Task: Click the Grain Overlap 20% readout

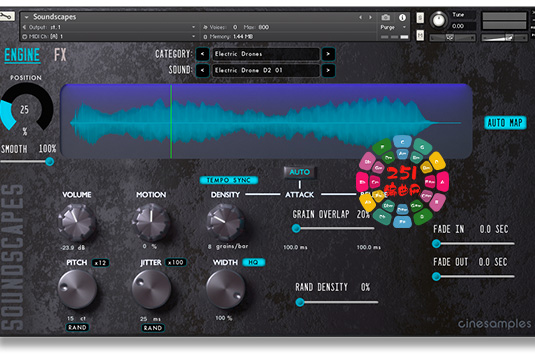Action: (x=363, y=214)
